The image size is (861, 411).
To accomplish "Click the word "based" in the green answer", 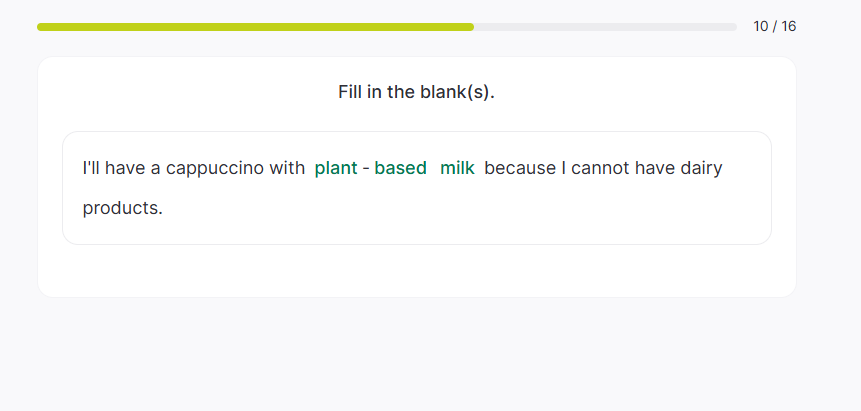I will [x=401, y=168].
